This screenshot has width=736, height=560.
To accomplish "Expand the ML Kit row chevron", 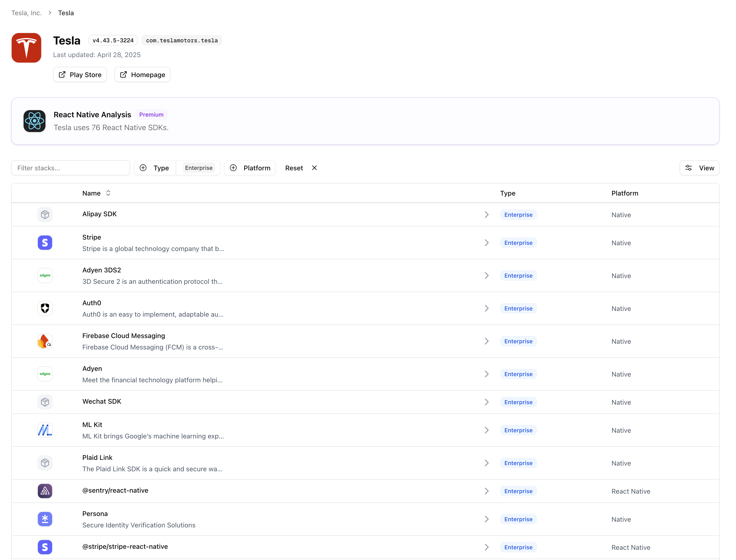I will tap(487, 430).
